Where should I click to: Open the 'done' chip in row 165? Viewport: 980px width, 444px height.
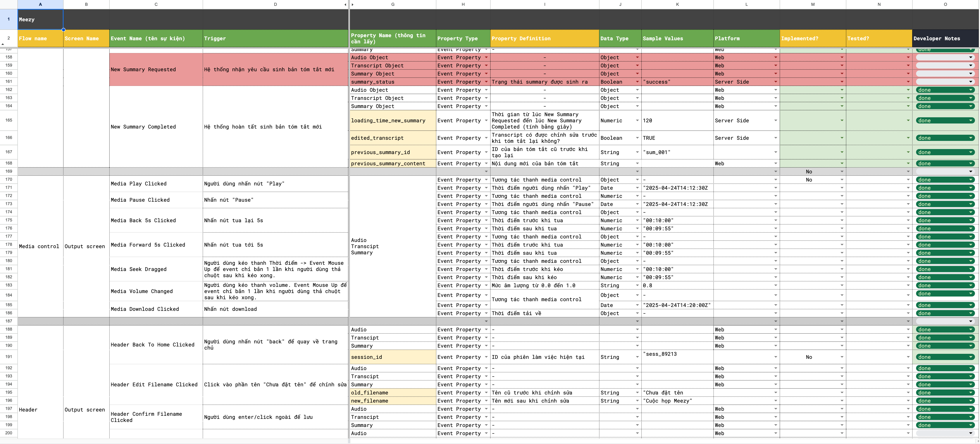[945, 121]
